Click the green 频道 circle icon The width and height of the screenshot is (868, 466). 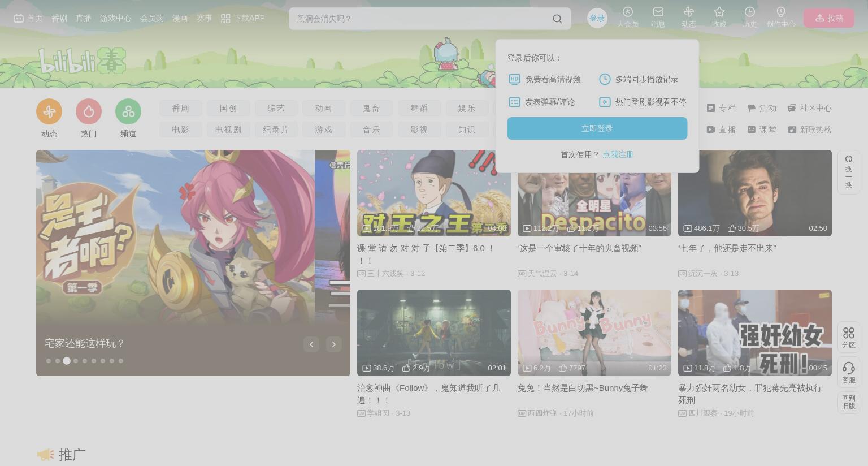128,111
